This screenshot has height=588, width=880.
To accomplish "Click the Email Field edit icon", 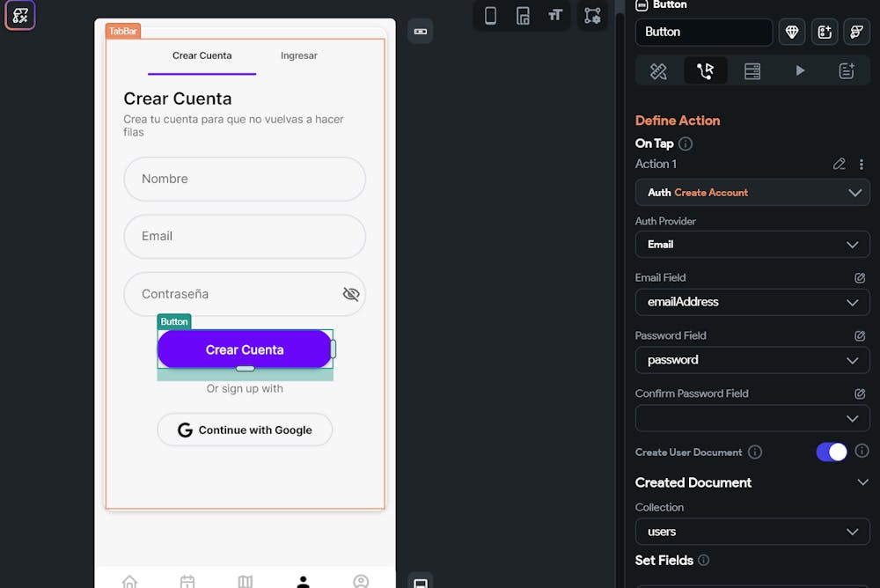I will tap(859, 278).
